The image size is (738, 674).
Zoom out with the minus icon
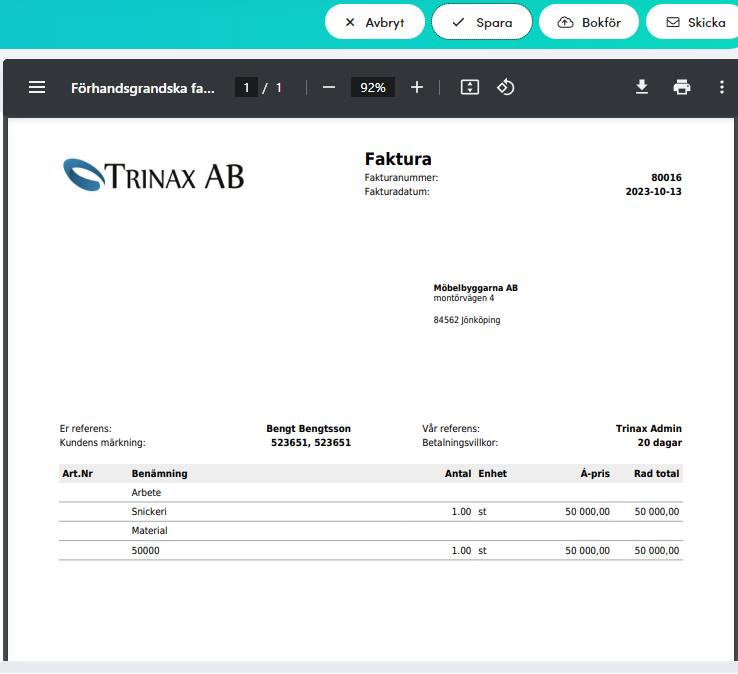click(x=329, y=88)
